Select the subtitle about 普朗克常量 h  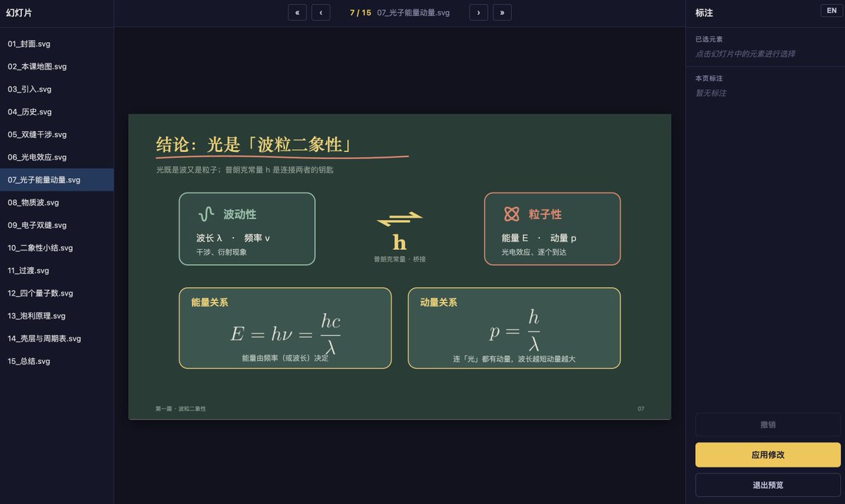[245, 170]
